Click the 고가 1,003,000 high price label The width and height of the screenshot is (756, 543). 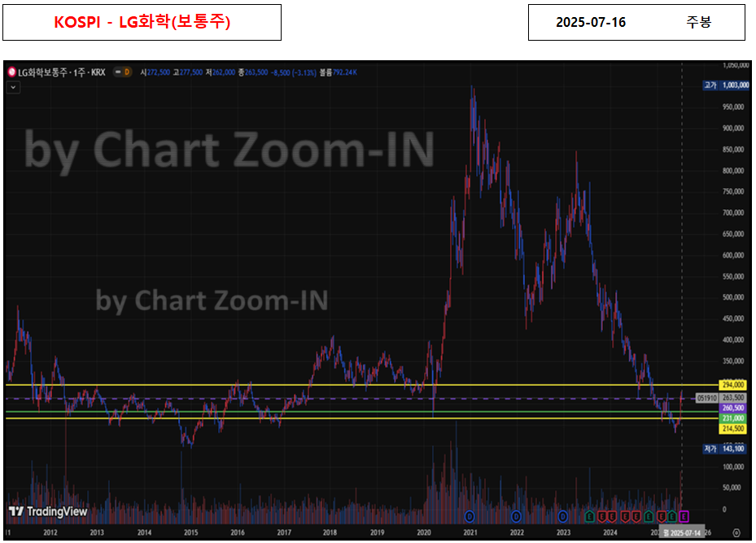pos(726,85)
